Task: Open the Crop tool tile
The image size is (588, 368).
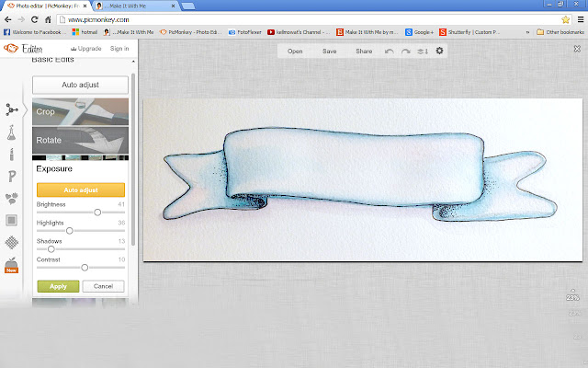Action: coord(80,111)
